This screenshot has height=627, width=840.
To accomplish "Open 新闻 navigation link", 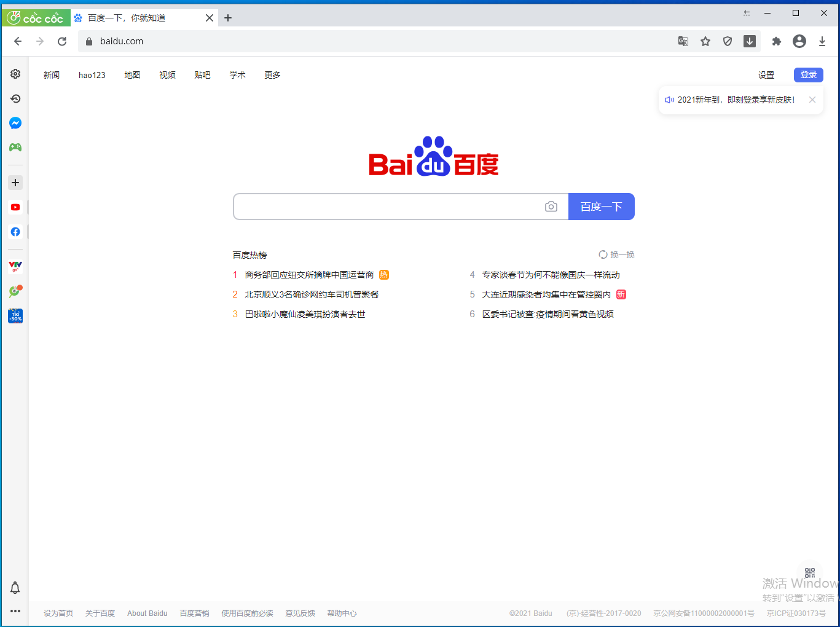I will (52, 75).
